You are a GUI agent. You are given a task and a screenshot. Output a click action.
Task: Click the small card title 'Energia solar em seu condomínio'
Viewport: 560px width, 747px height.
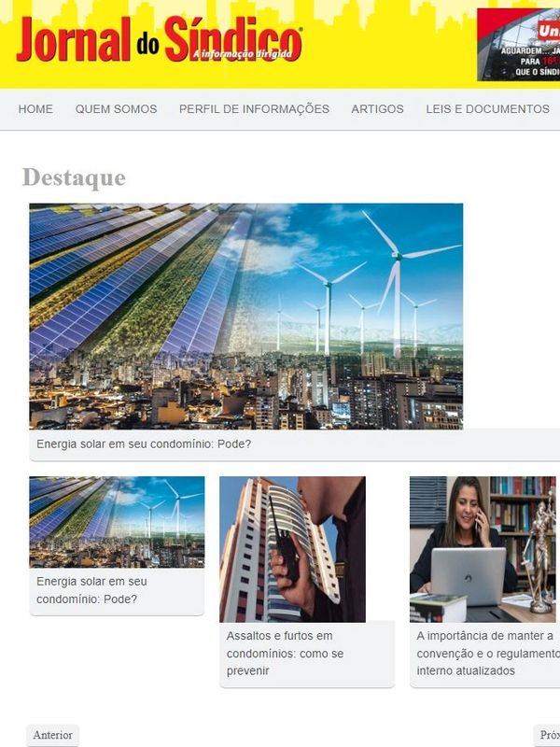tap(91, 590)
